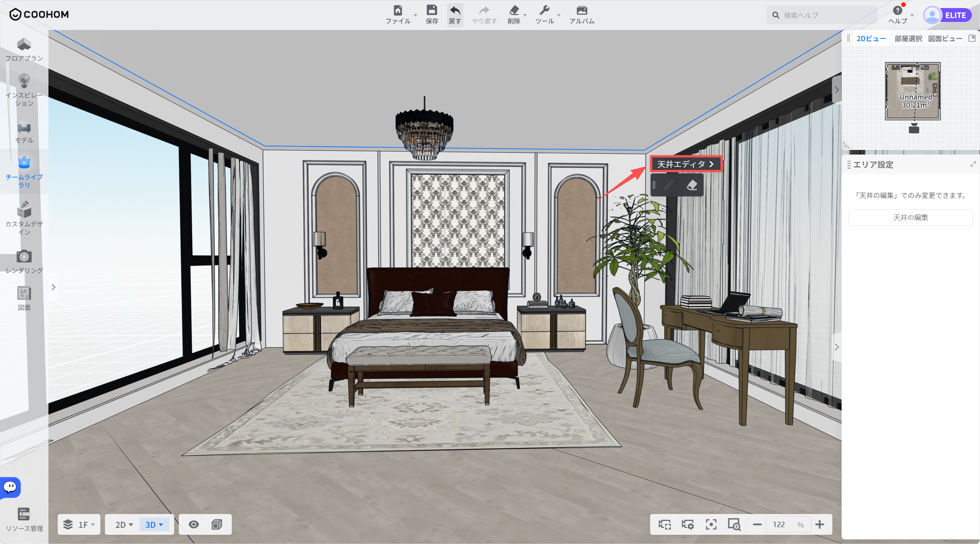Open the ファイル (File) menu icon

pyautogui.click(x=398, y=10)
